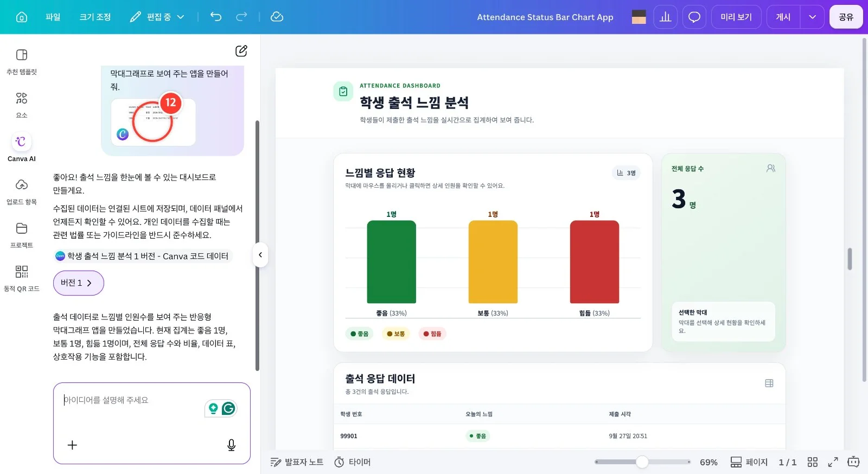The width and height of the screenshot is (868, 474).
Task: Click the table icon in 출석 응답 데이터
Action: [x=769, y=383]
